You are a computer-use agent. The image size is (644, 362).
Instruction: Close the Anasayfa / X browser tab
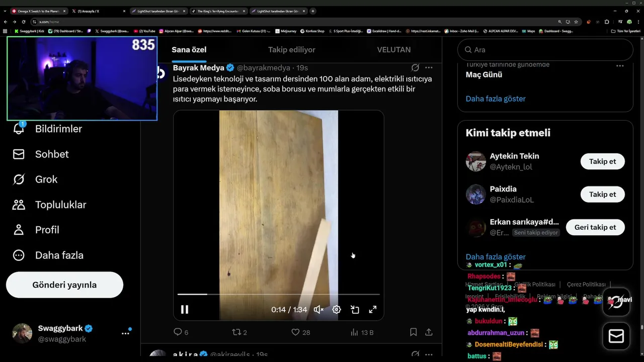point(124,11)
